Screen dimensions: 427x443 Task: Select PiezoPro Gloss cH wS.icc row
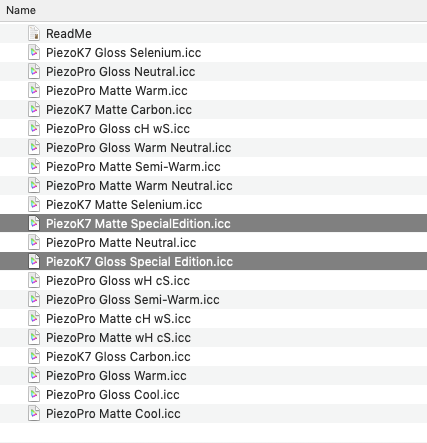(x=213, y=128)
